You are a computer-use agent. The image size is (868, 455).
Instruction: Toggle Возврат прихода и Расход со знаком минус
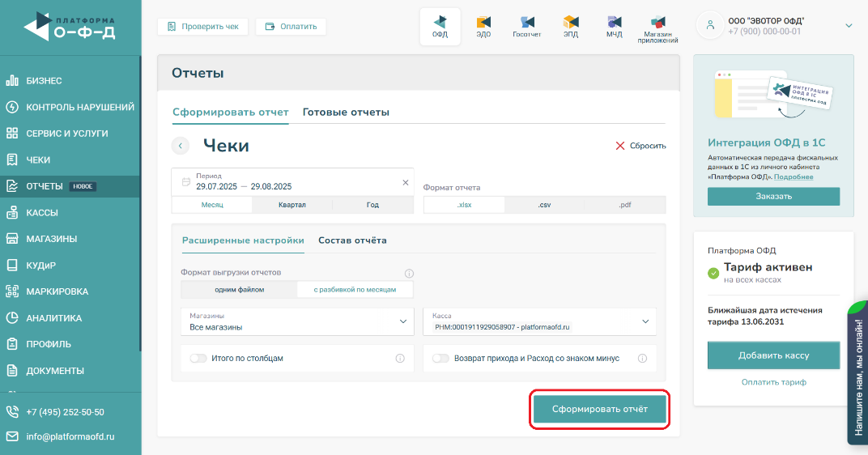440,358
